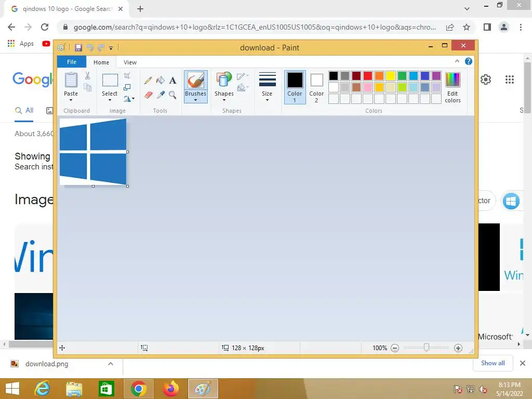
Task: Click the Brushes tool icon
Action: tap(196, 81)
